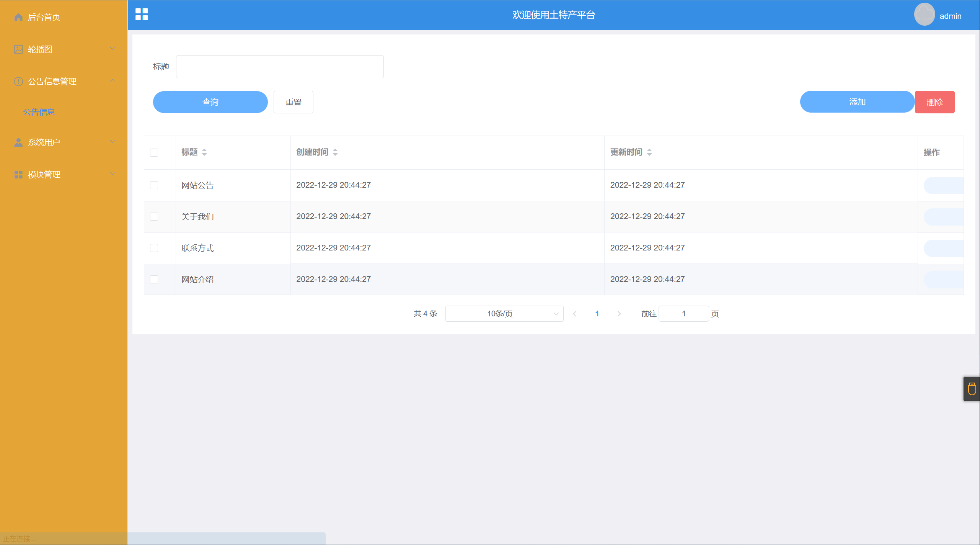The width and height of the screenshot is (980, 545).
Task: Open the 10条/页 page size dropdown
Action: [x=504, y=314]
